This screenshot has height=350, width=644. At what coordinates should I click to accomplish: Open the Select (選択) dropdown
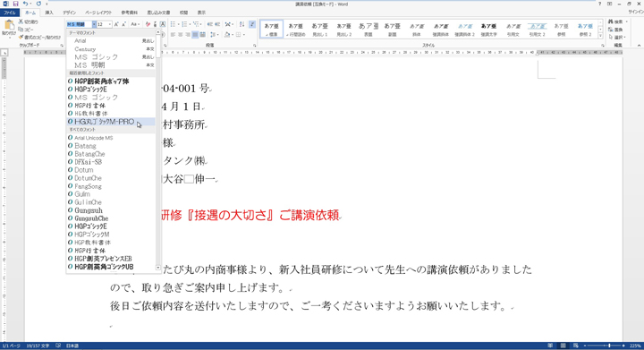pyautogui.click(x=618, y=38)
